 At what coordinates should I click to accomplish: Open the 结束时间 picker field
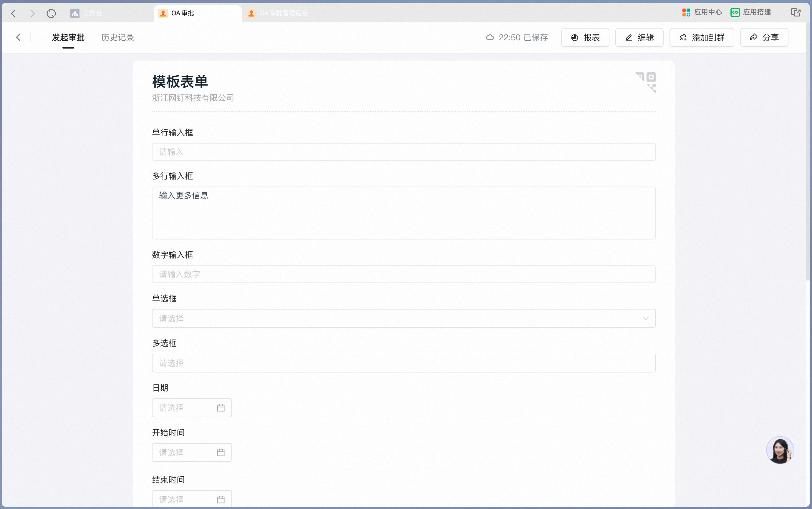(192, 499)
